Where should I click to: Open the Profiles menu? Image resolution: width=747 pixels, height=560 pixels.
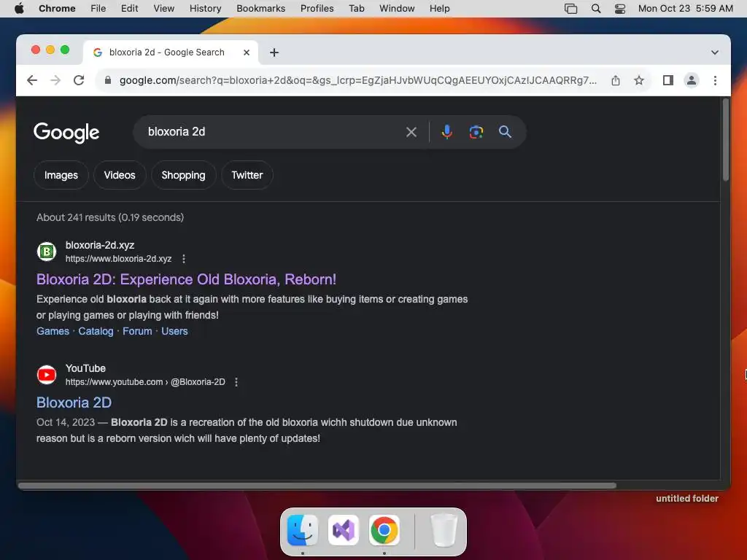317,9
